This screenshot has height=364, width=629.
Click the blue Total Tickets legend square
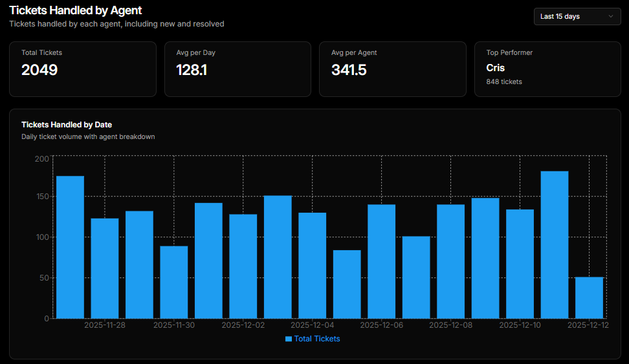pos(289,339)
